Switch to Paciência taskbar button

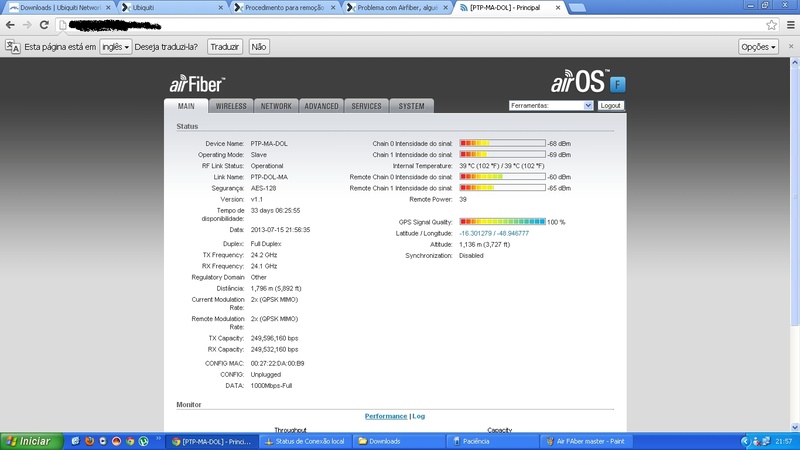click(x=492, y=441)
